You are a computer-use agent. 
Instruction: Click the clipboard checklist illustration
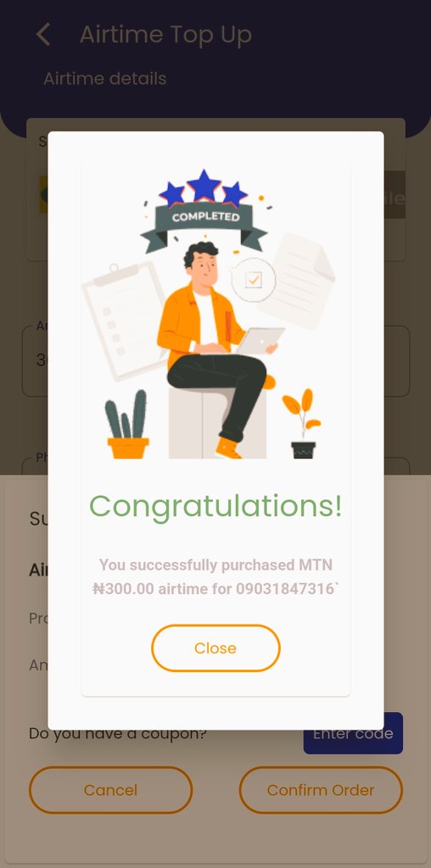point(125,321)
